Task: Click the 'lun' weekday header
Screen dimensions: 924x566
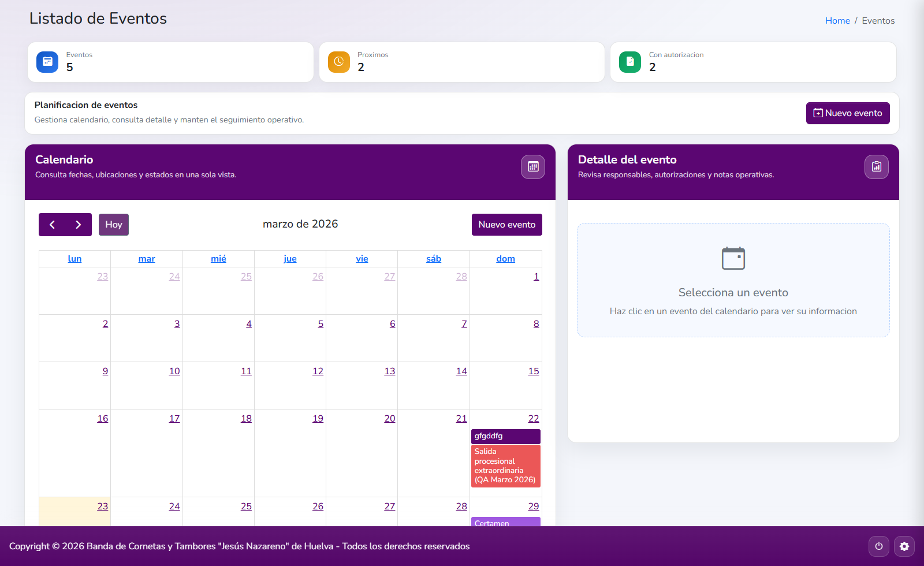Action: click(x=74, y=259)
